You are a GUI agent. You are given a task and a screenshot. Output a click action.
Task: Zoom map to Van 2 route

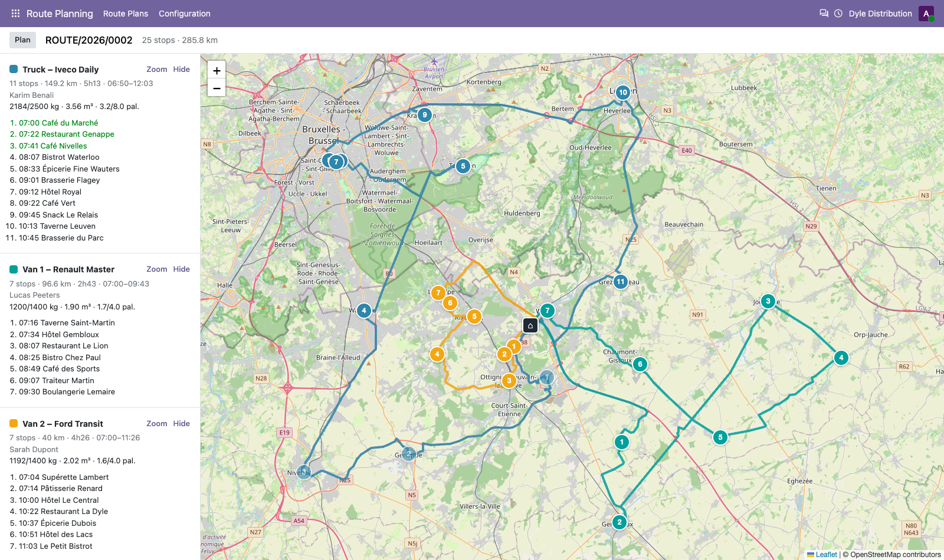157,423
